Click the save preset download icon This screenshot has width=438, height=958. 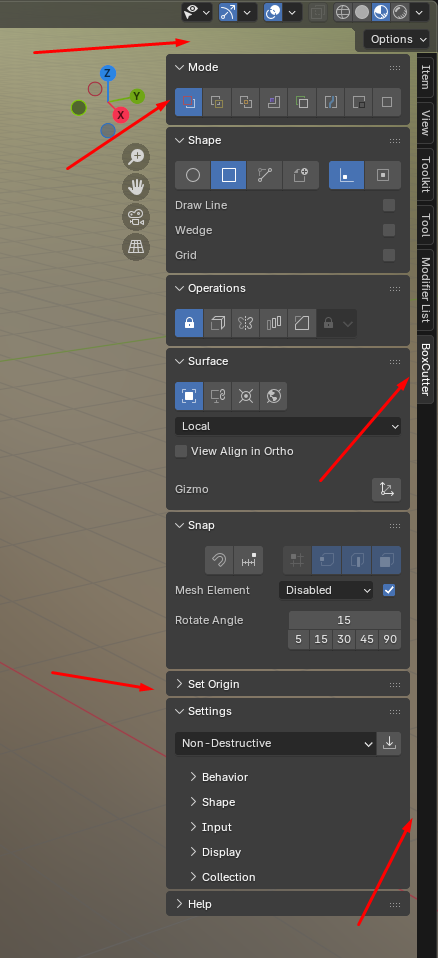click(389, 744)
